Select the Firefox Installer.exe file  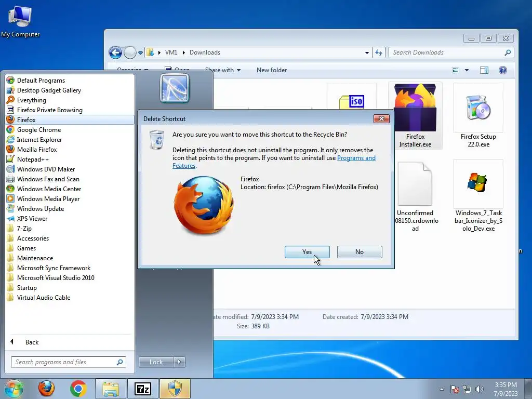tap(415, 116)
